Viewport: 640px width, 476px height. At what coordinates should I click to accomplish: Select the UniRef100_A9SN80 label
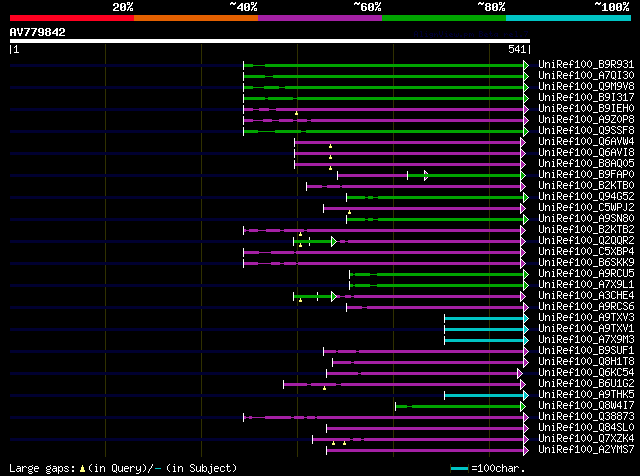click(x=586, y=219)
